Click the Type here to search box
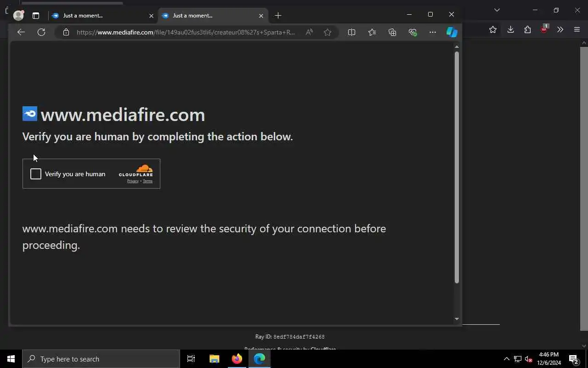 101,359
